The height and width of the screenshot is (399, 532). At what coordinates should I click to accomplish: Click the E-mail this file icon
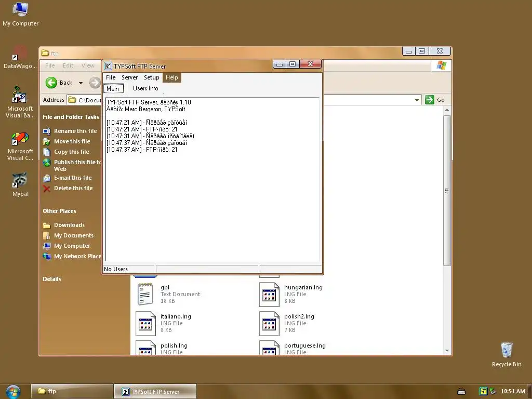47,178
